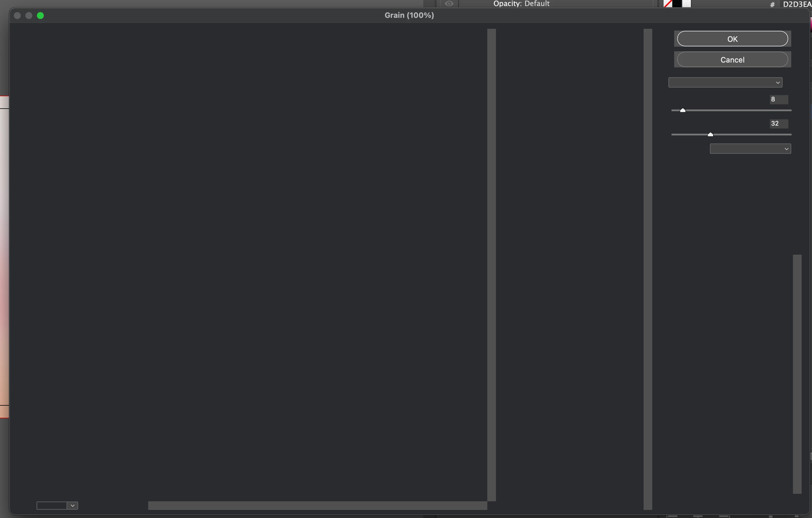812x518 pixels.
Task: Click the OK button
Action: click(732, 39)
